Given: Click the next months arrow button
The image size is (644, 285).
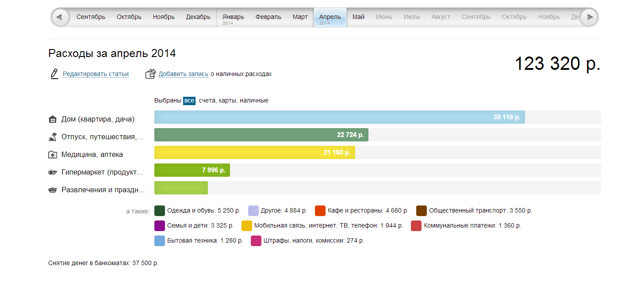Looking at the screenshot, I should 589,17.
